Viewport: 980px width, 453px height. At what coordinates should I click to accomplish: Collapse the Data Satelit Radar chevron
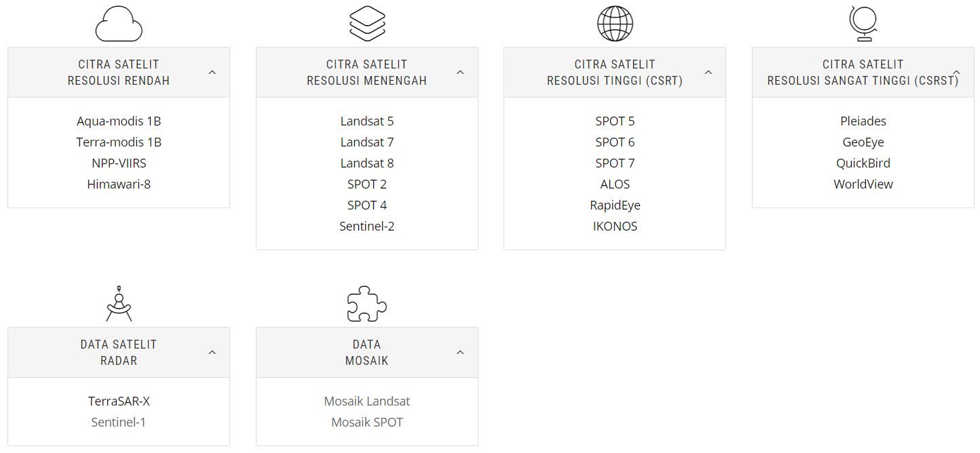pos(212,353)
